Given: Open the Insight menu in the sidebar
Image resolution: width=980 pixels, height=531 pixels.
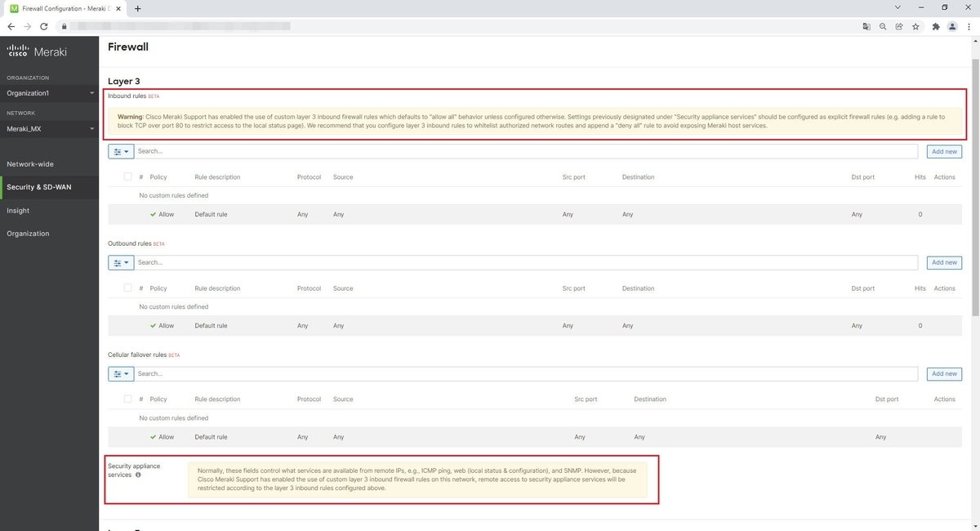Looking at the screenshot, I should (17, 210).
